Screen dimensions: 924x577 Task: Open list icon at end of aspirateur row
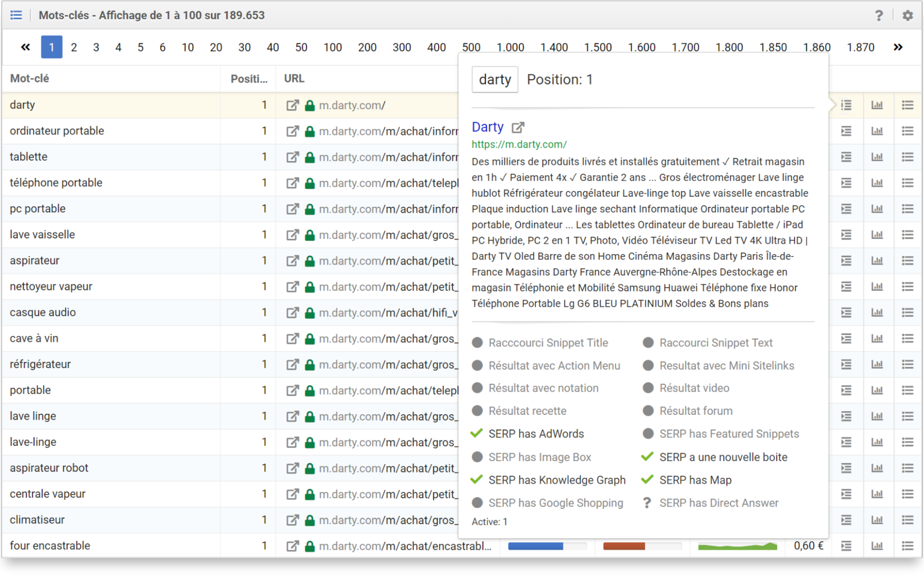click(907, 261)
